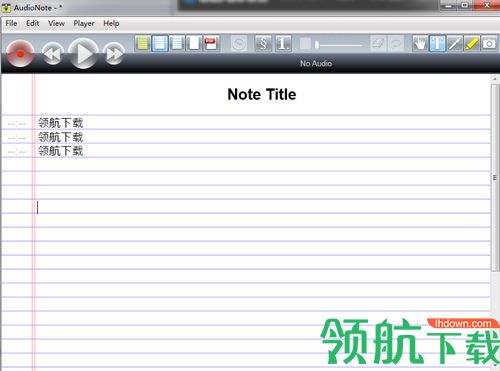Click the greyed-out eraser tool icon
500x371 pixels.
[378, 43]
